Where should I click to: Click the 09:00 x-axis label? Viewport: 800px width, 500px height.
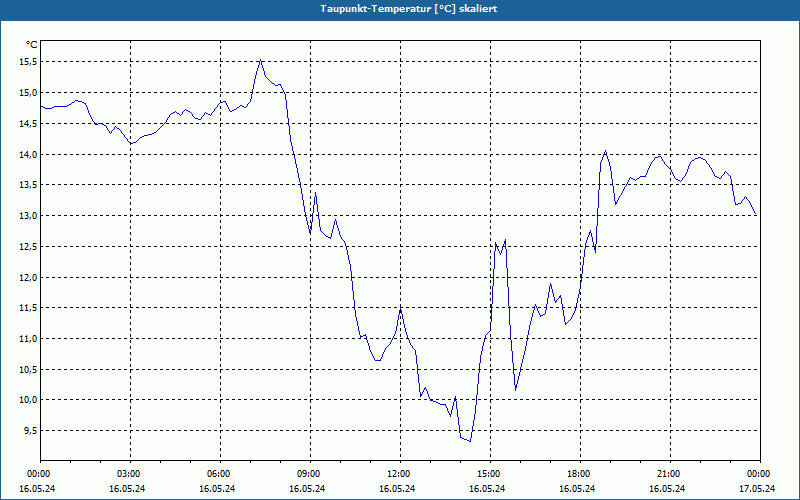point(307,474)
